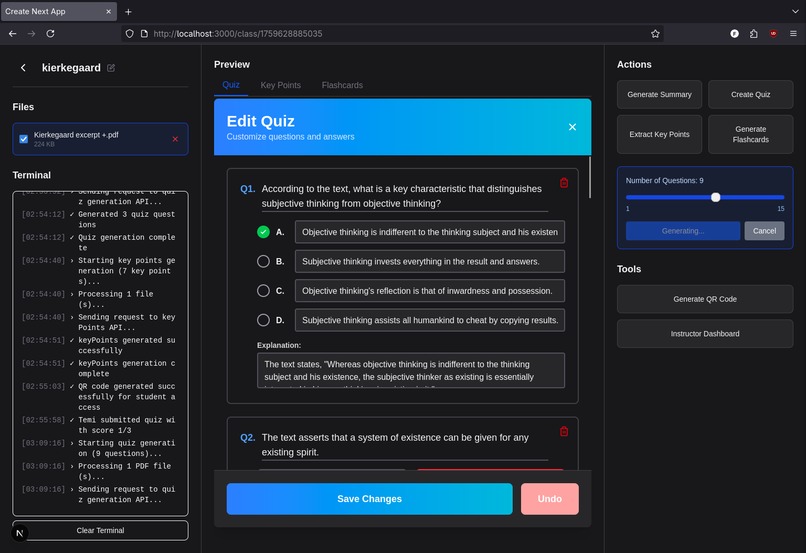Close the Edit Quiz panel
806x553 pixels.
point(572,127)
